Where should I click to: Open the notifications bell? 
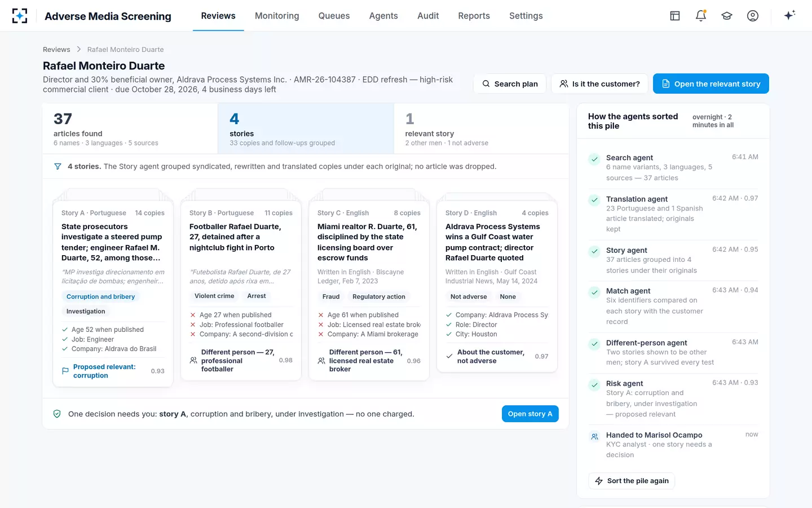coord(701,16)
